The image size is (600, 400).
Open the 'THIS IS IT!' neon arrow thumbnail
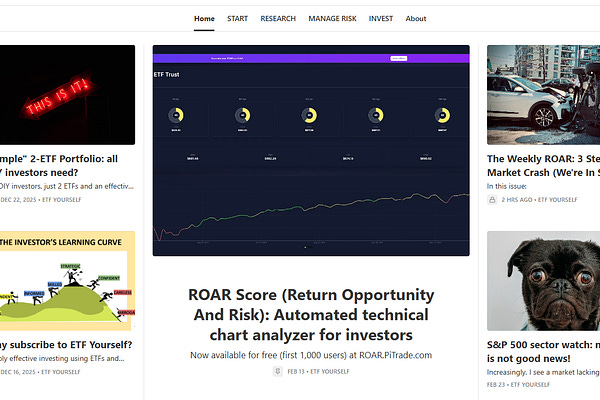[x=67, y=95]
